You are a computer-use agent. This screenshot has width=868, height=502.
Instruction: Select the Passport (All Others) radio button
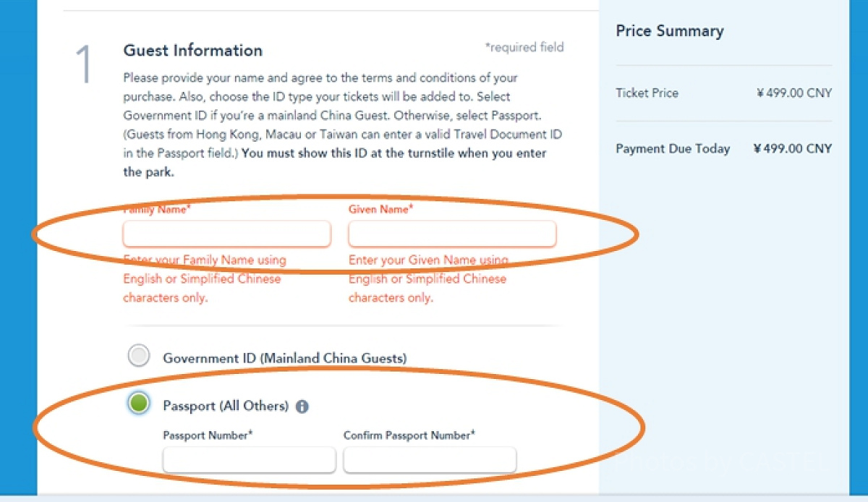tap(138, 403)
